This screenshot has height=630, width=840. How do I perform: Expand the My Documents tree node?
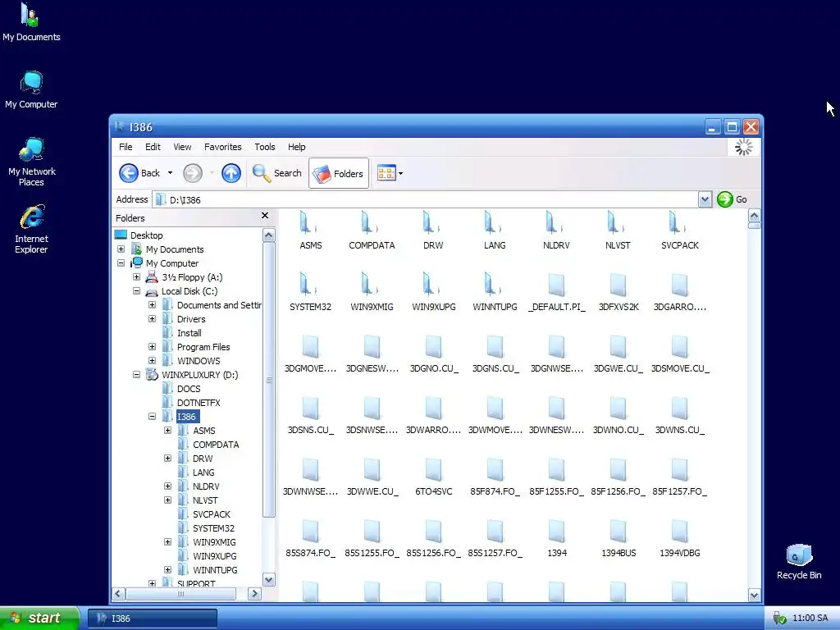pos(121,249)
